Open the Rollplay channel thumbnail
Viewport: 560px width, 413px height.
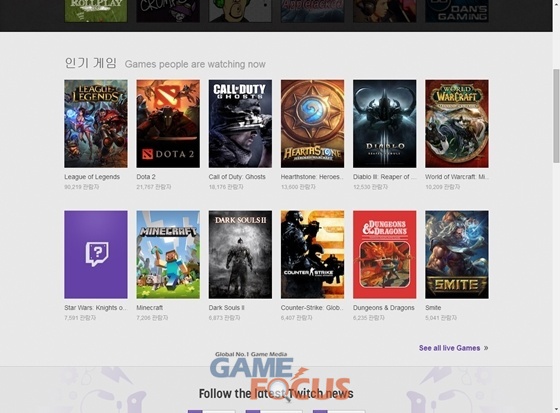click(x=96, y=11)
